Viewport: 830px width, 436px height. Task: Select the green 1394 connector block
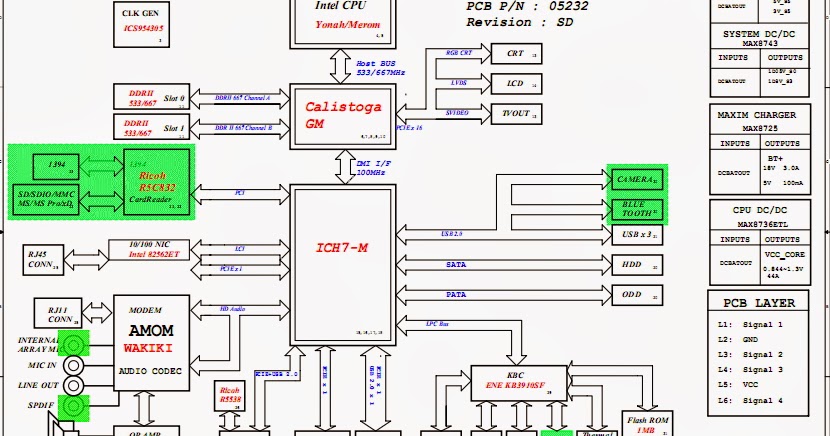(56, 167)
